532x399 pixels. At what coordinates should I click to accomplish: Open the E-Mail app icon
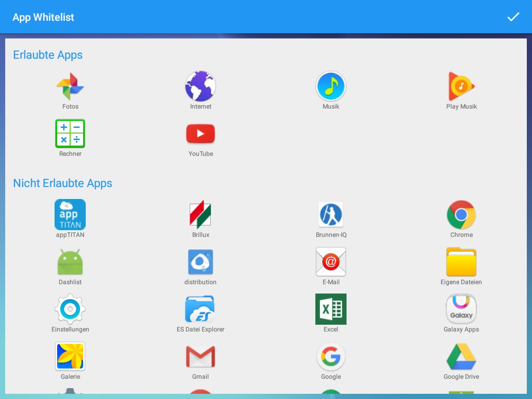coord(331,262)
